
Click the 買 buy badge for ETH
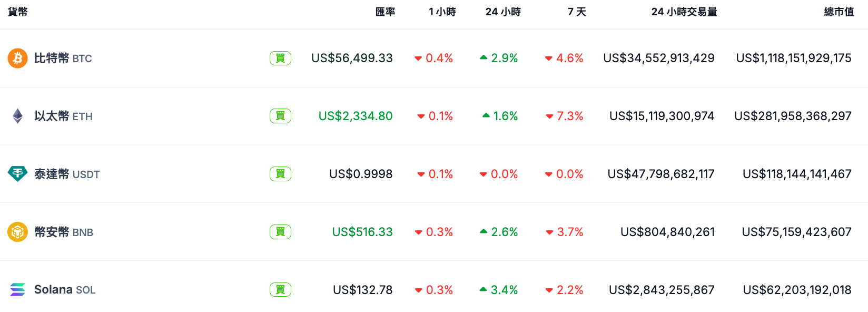click(280, 116)
